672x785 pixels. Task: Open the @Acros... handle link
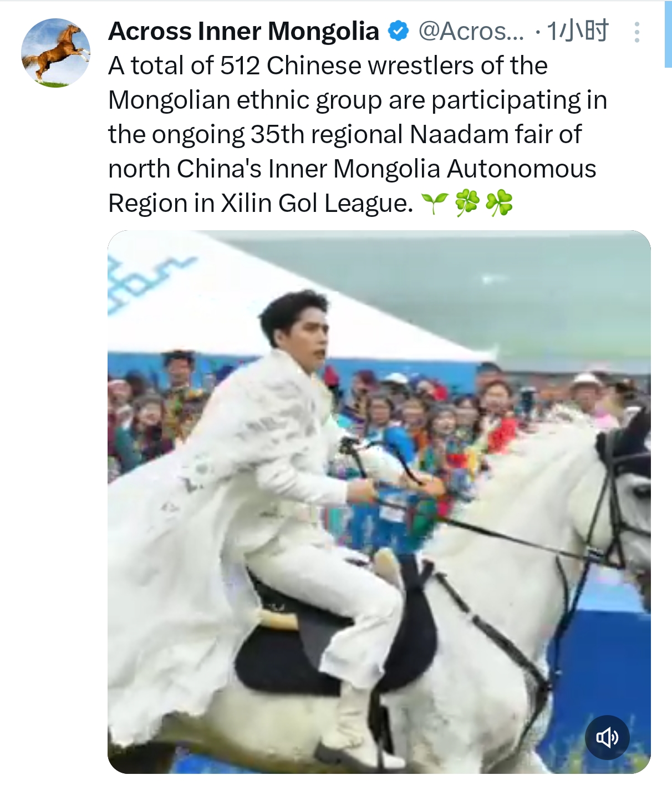[x=471, y=31]
